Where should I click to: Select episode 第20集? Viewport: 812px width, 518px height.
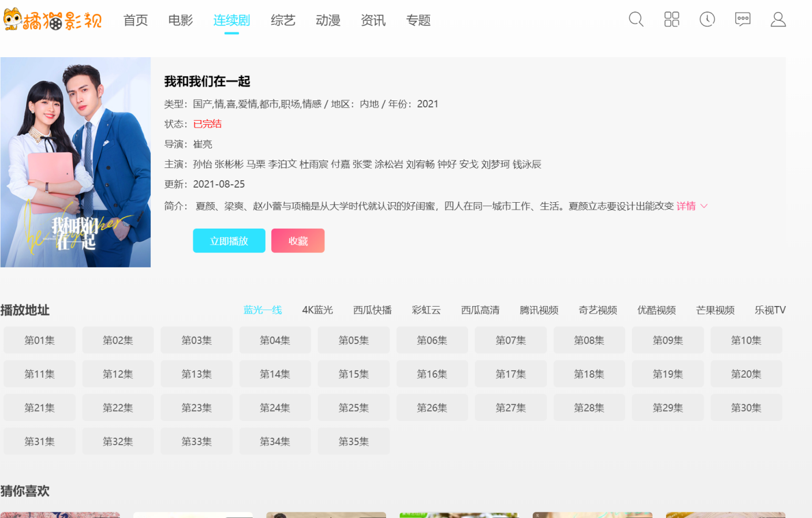[x=746, y=374]
